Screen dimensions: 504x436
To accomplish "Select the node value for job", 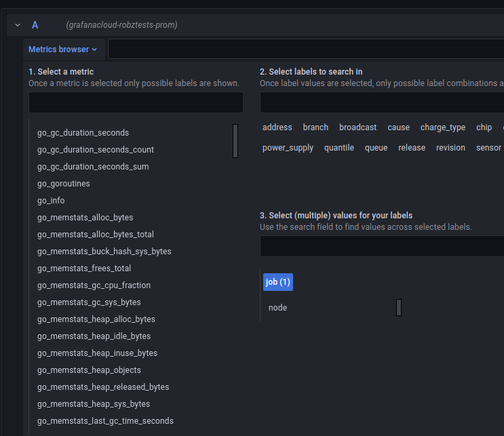I will pyautogui.click(x=277, y=308).
